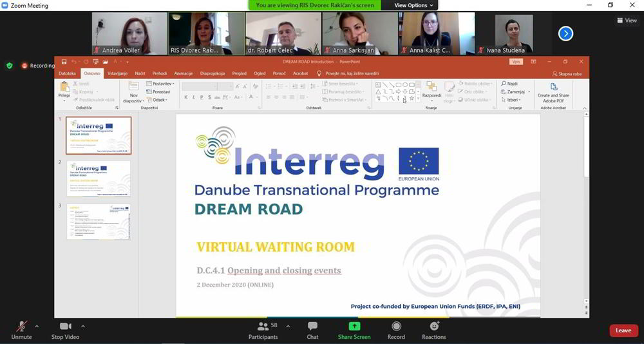This screenshot has width=644, height=344.
Task: Select Ivana Studena video tile
Action: 514,33
